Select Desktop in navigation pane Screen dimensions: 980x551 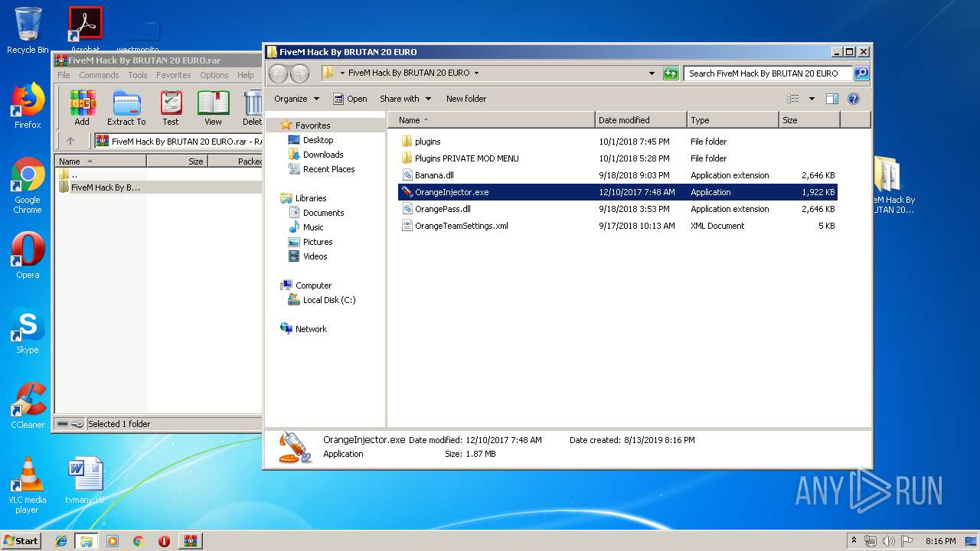[x=318, y=140]
